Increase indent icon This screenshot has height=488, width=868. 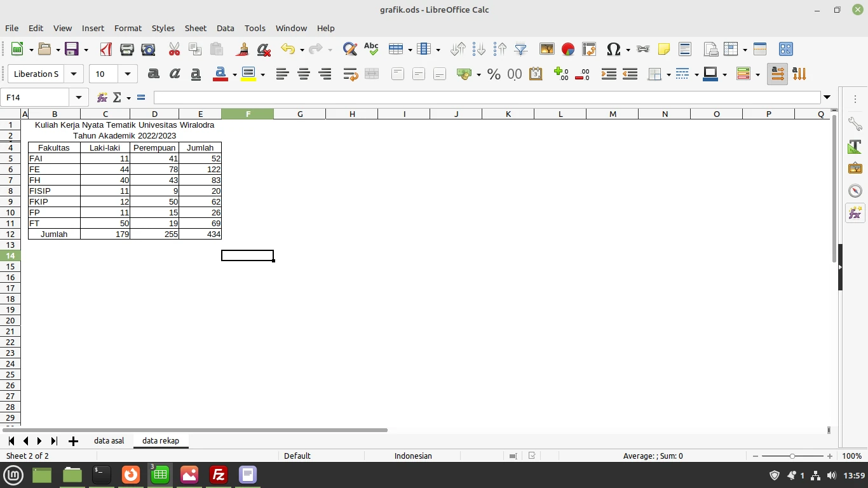point(609,74)
